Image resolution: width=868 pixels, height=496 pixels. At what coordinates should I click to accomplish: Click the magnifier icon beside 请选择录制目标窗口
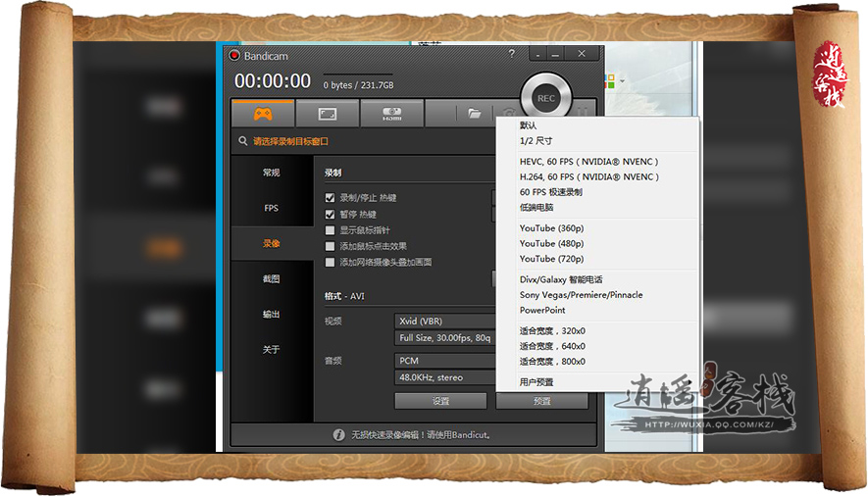[242, 141]
